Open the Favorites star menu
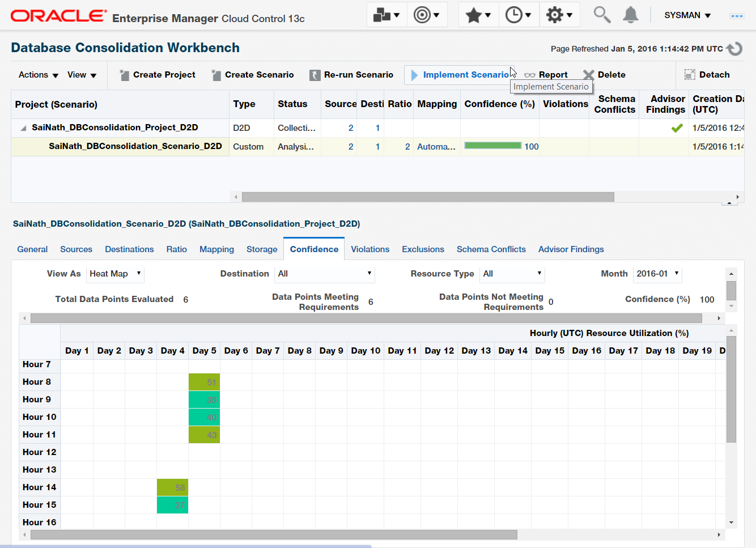The height and width of the screenshot is (548, 756). 478,15
